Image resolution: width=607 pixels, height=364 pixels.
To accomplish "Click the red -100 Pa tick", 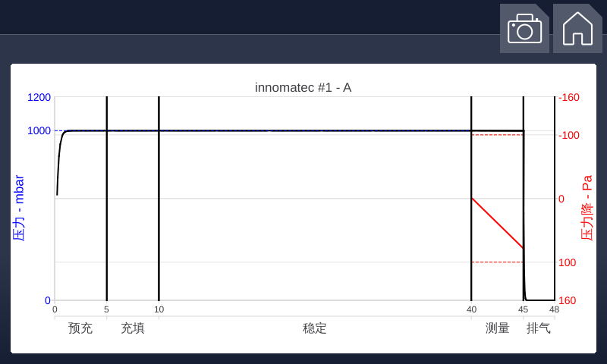I will pos(568,136).
